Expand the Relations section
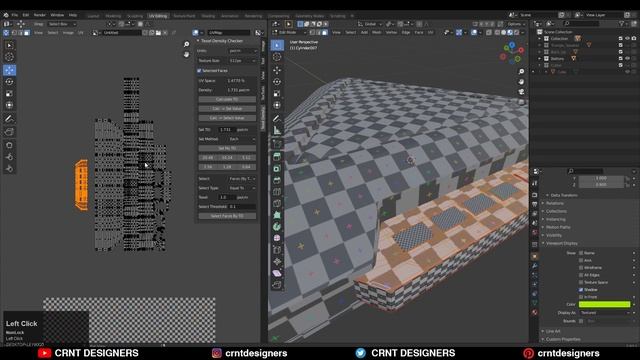The width and height of the screenshot is (640, 360). tap(554, 203)
